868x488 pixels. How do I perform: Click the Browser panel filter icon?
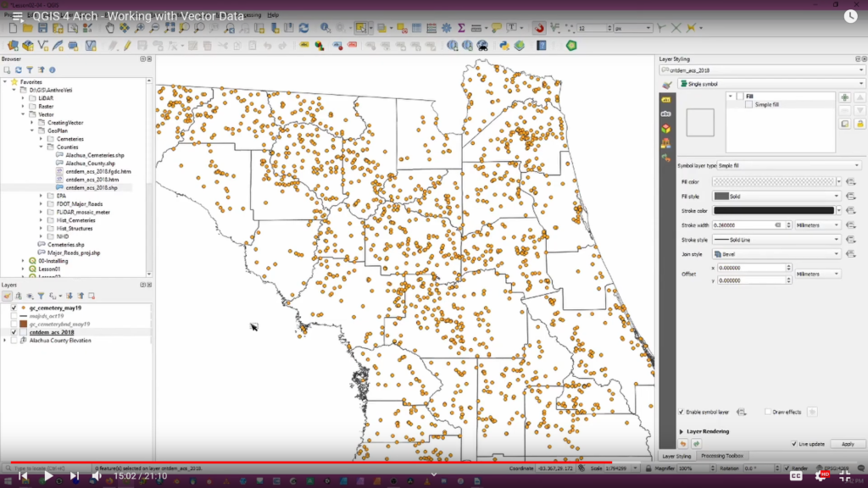(30, 70)
